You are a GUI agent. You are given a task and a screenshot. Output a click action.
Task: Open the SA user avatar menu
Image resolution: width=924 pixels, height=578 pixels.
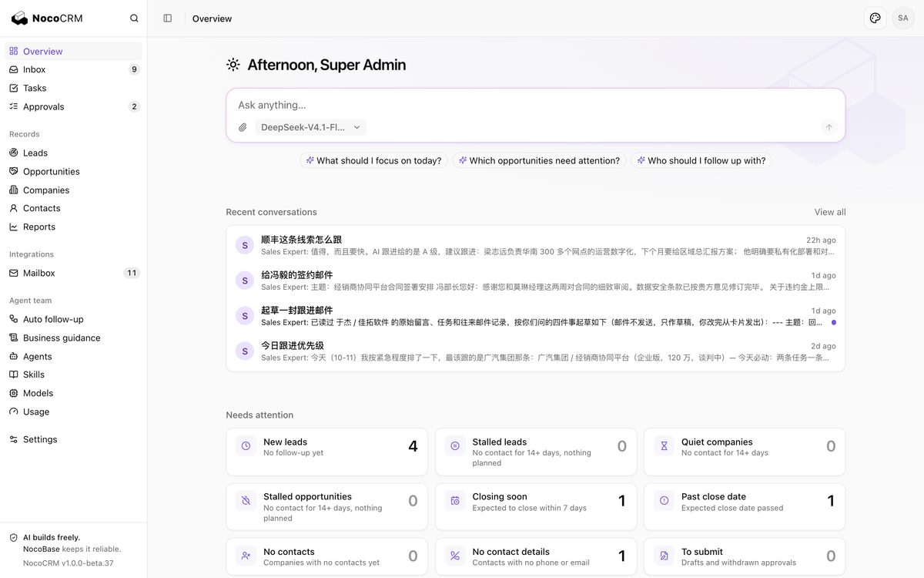[903, 18]
